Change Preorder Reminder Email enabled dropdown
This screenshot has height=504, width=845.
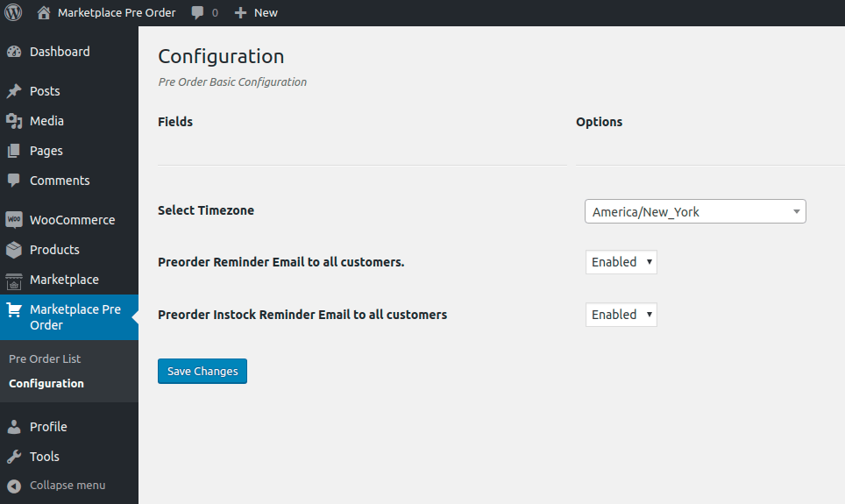click(621, 262)
